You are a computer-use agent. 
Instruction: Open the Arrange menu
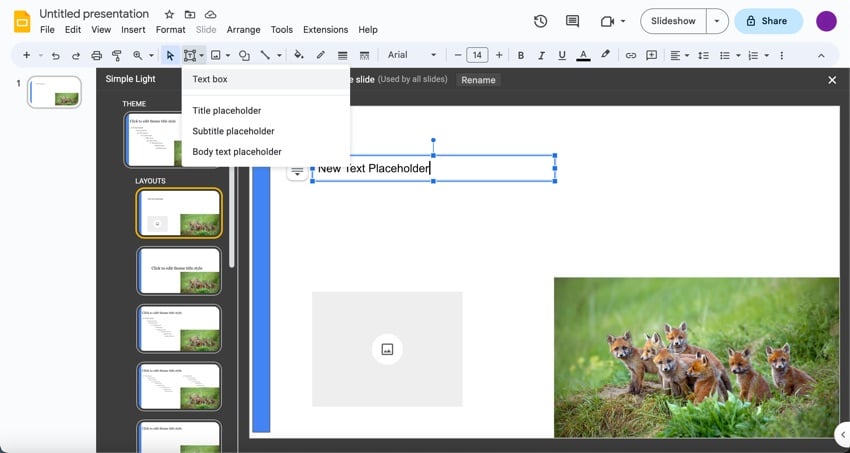point(244,30)
